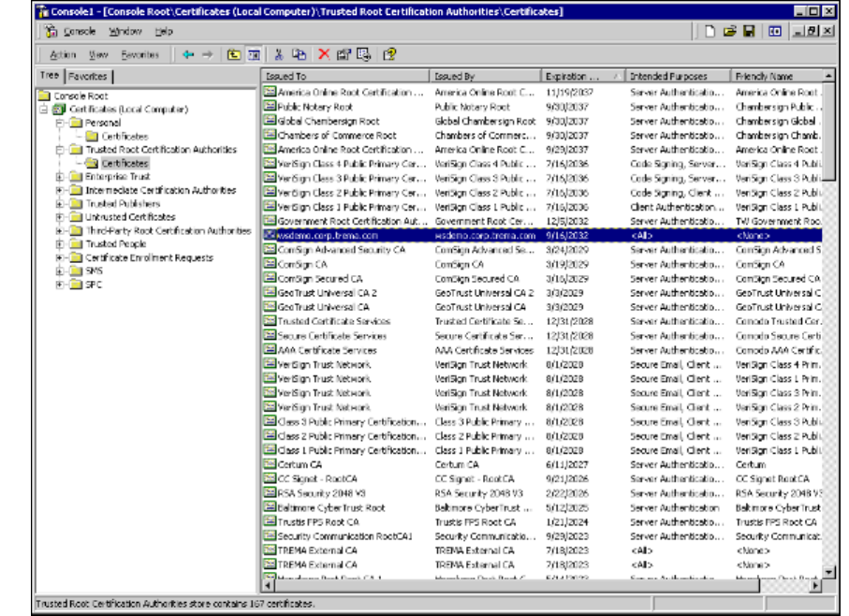
Task: Switch to the Tree tab
Action: click(x=50, y=75)
